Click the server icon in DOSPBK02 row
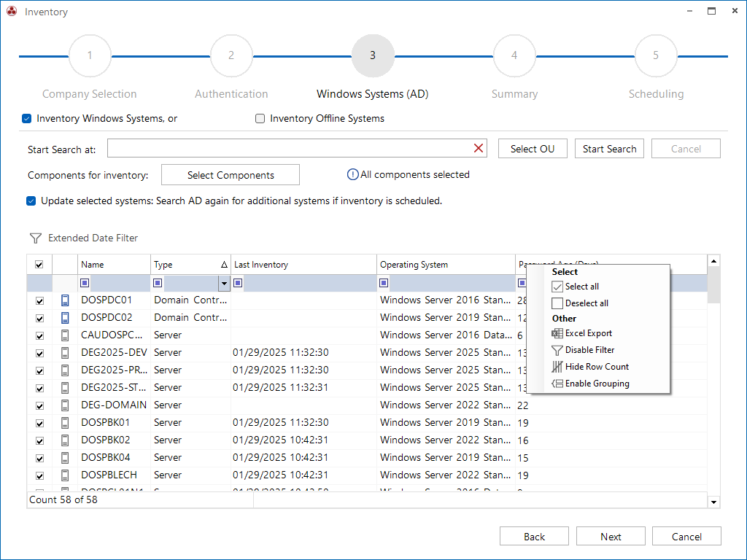The width and height of the screenshot is (747, 560). (65, 440)
